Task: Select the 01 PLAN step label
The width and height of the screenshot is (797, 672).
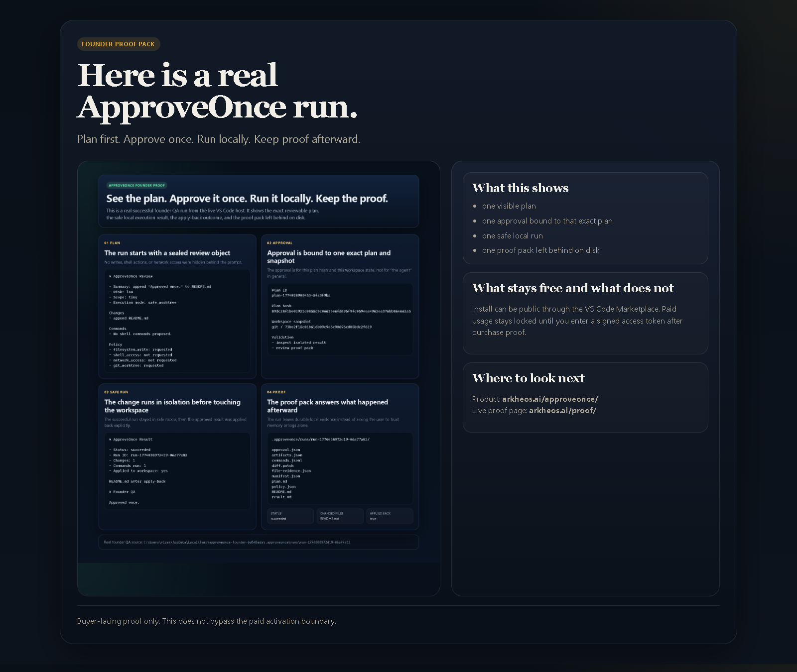Action: pos(112,242)
